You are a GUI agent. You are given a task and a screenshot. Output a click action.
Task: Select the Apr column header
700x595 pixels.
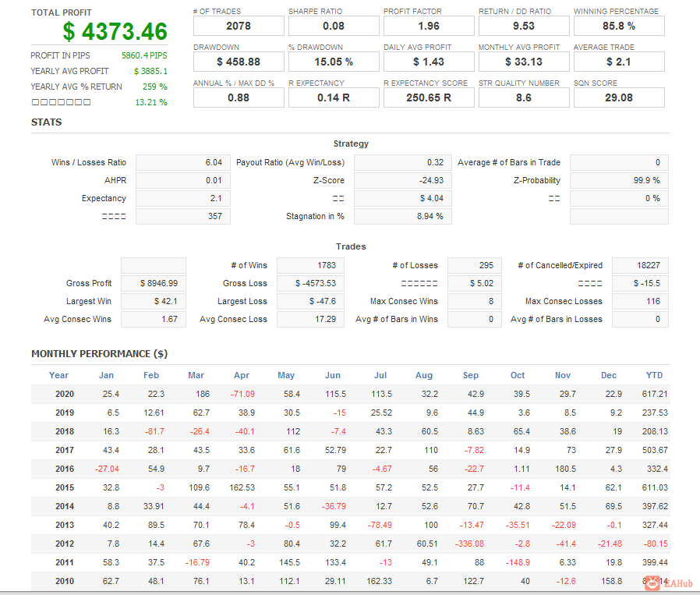tap(242, 375)
